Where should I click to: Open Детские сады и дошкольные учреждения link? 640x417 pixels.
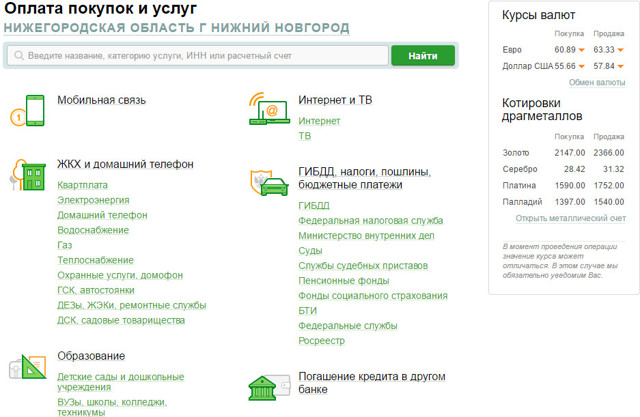[x=120, y=382]
